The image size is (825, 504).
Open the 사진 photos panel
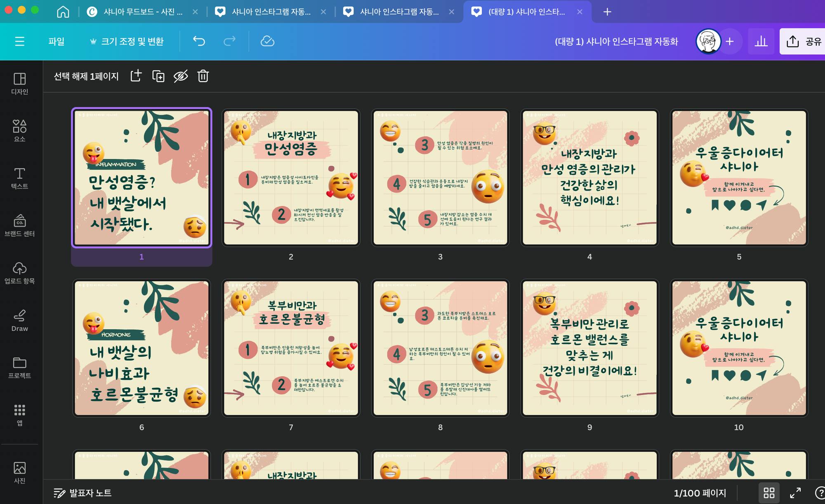click(x=19, y=473)
